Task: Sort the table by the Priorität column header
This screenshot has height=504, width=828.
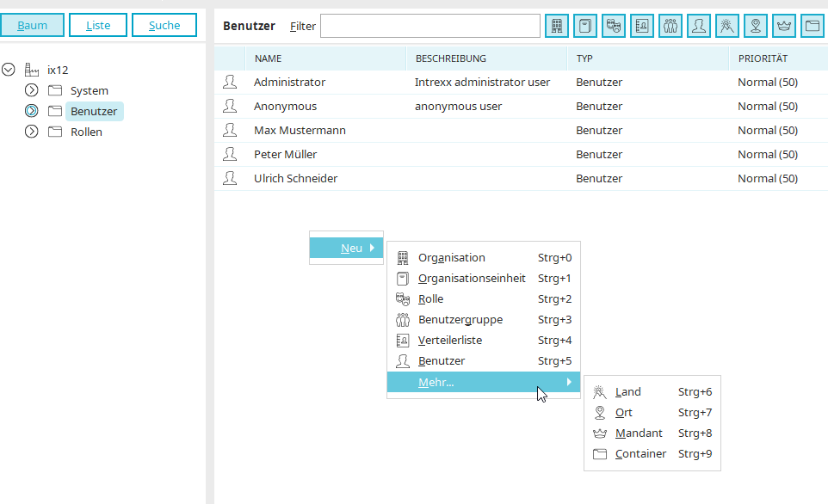Action: pos(762,58)
